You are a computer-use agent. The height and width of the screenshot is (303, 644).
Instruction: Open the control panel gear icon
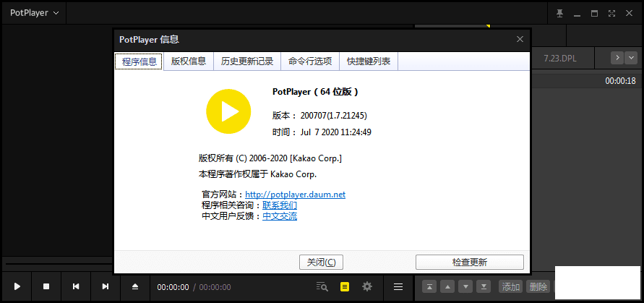point(366,286)
